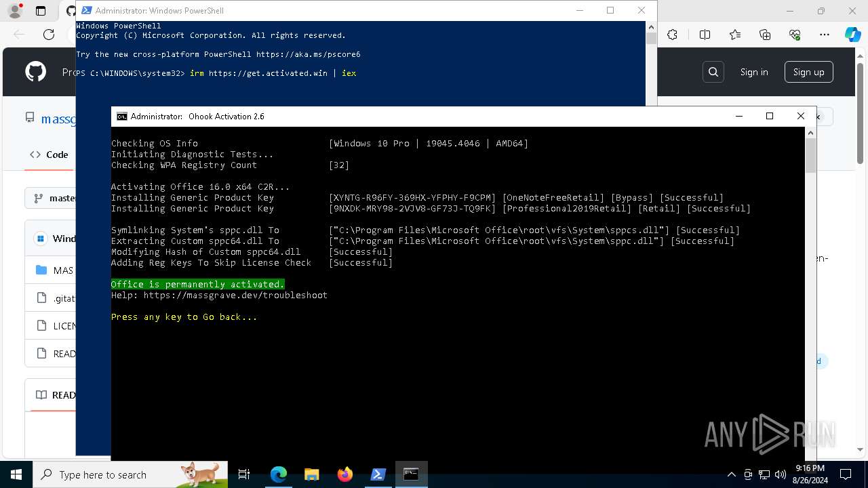Open File Explorer from the taskbar
The width and height of the screenshot is (868, 488).
point(311,474)
